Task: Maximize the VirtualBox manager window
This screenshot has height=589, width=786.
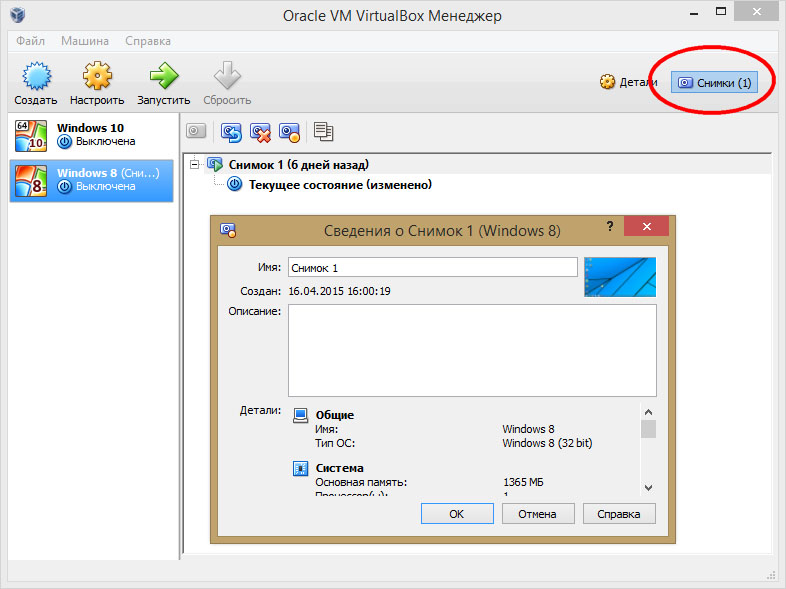Action: [x=721, y=12]
